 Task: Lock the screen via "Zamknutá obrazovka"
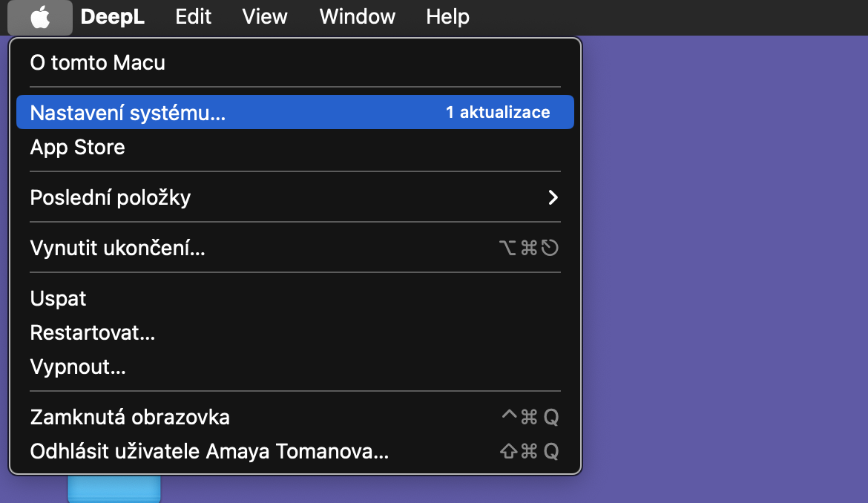[x=130, y=417]
